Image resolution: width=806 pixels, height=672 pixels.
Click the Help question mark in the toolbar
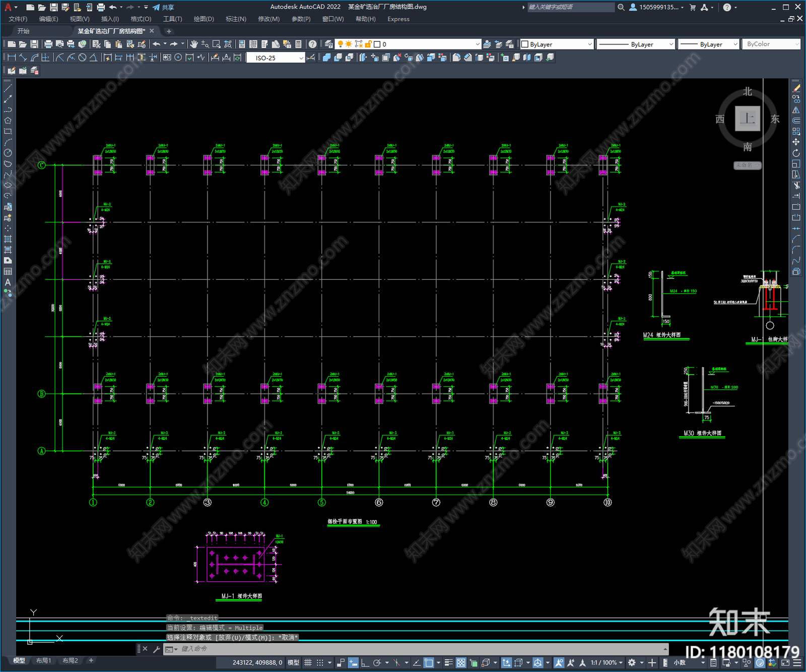313,44
